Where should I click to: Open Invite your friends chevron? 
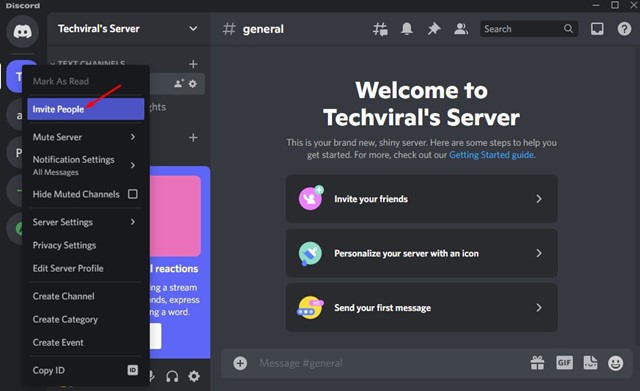(x=539, y=199)
